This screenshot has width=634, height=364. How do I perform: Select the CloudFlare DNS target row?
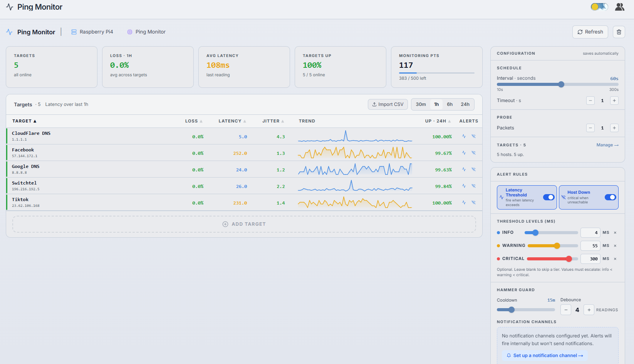(244, 136)
